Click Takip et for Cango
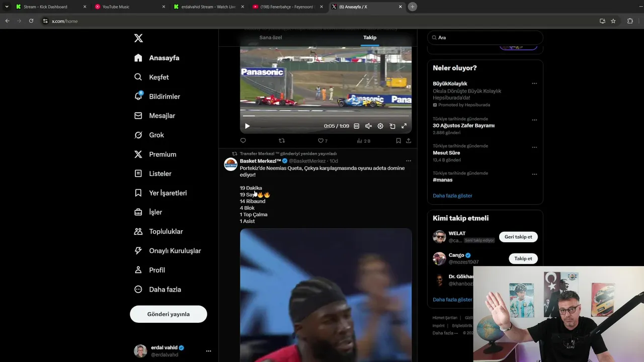The height and width of the screenshot is (362, 644). point(523,258)
